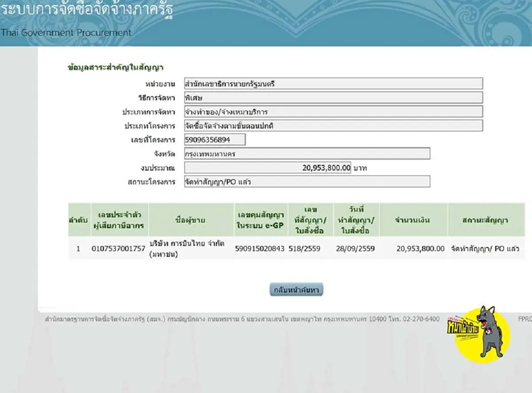
Task: Click the section heading ข้อมูลสาระสำคัญในสัญญา
Action: (115, 68)
